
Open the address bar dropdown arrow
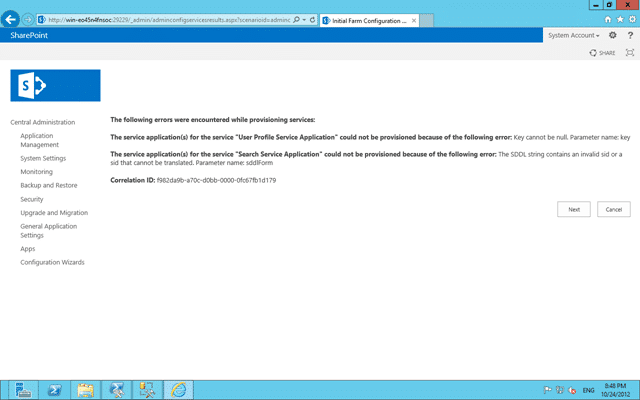pos(304,20)
